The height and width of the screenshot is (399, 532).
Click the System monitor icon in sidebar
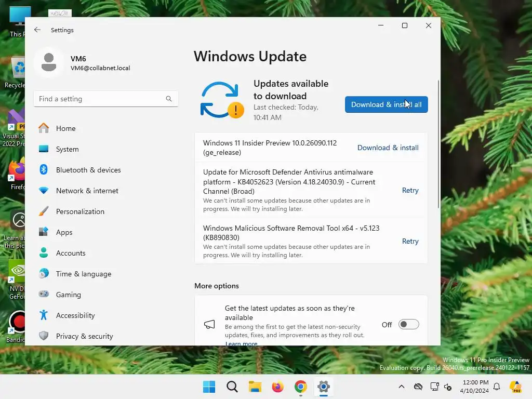(44, 149)
